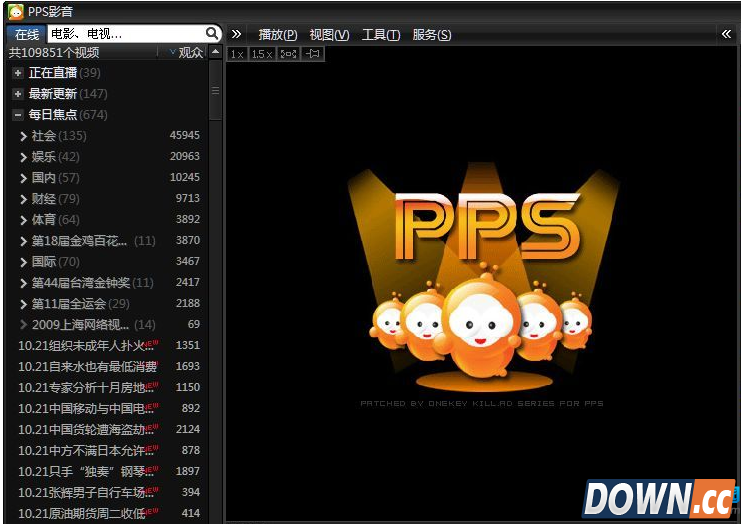Click the list scrollbar thumb

click(x=215, y=90)
